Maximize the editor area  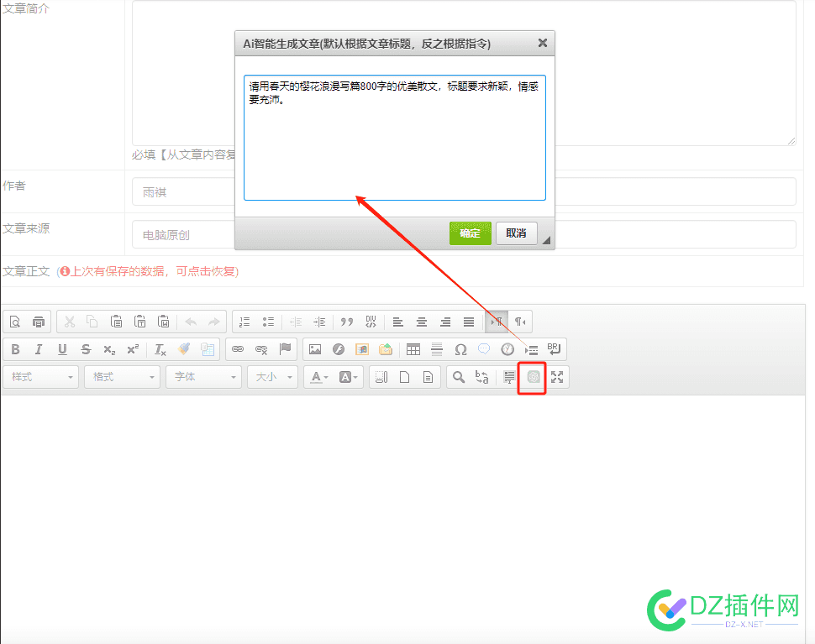(557, 377)
